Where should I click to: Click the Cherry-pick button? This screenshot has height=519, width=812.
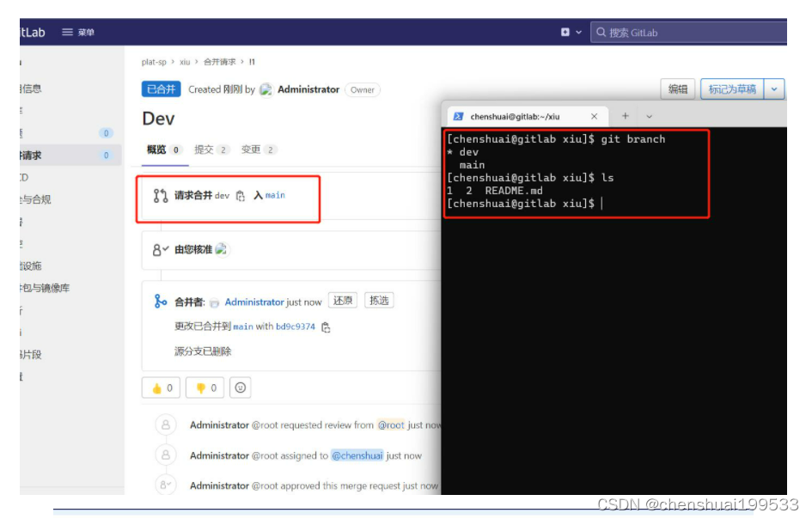[x=379, y=301]
